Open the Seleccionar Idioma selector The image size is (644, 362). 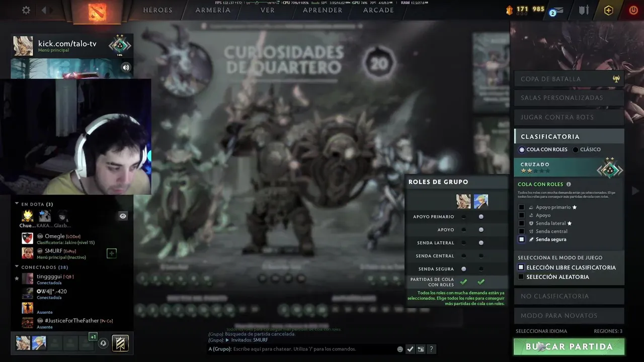click(541, 331)
